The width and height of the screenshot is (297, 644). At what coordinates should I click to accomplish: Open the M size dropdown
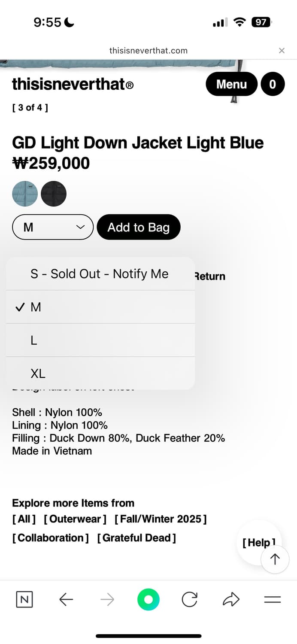[x=53, y=227]
